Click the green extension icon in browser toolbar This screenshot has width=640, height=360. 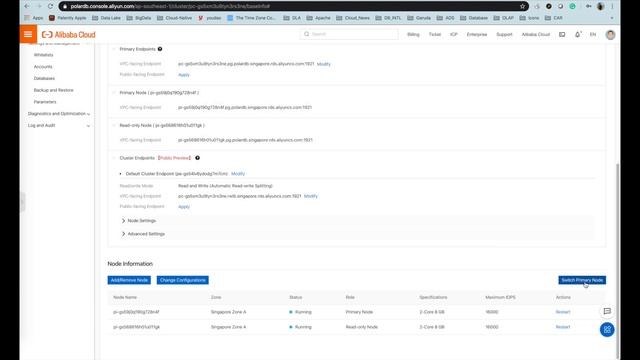[x=572, y=6]
